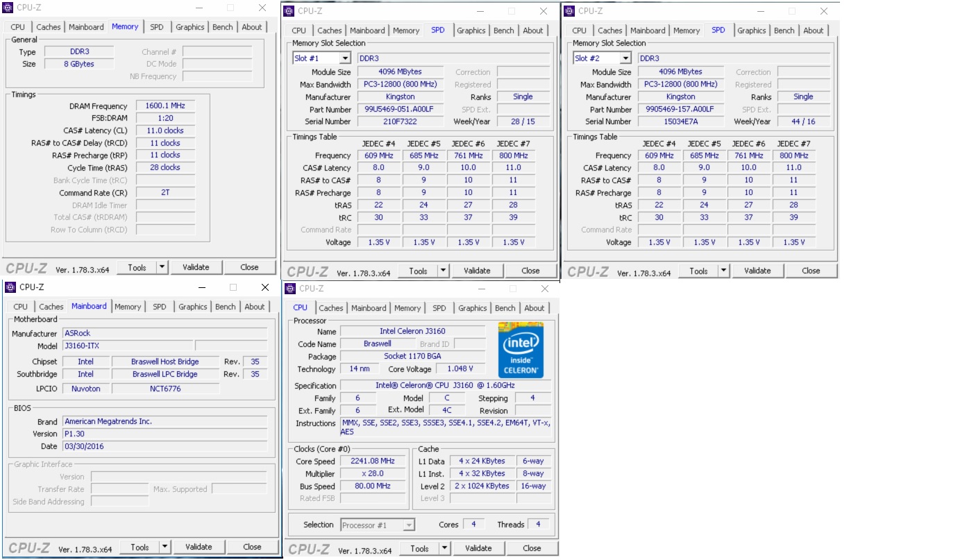Click processor name Intel Celeron J3160
Image resolution: width=967 pixels, height=560 pixels.
[412, 332]
